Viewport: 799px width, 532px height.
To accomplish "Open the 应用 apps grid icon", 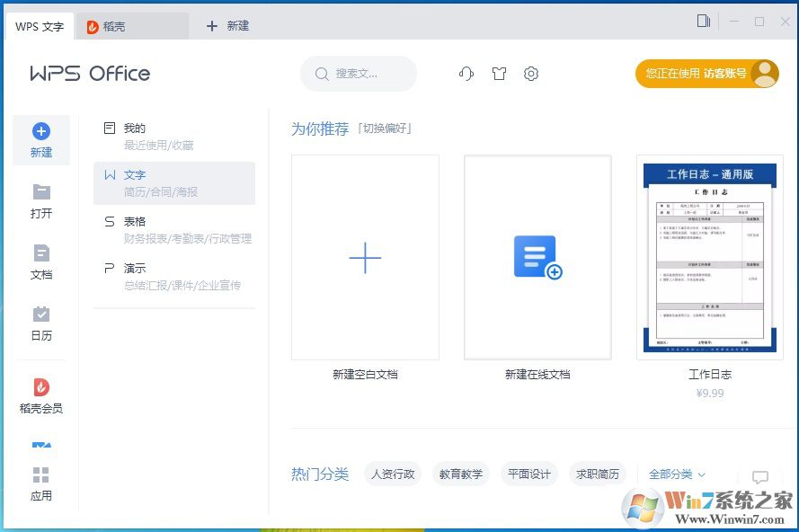I will click(x=41, y=474).
